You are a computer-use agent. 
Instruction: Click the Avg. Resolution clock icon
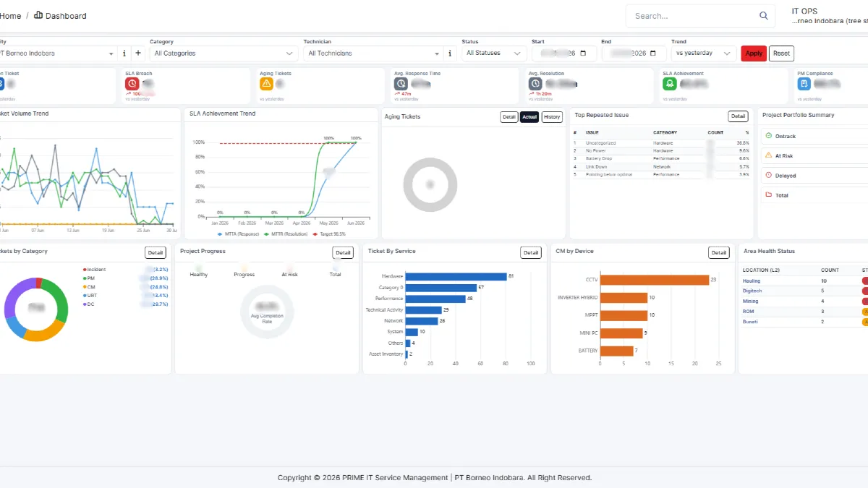[535, 84]
